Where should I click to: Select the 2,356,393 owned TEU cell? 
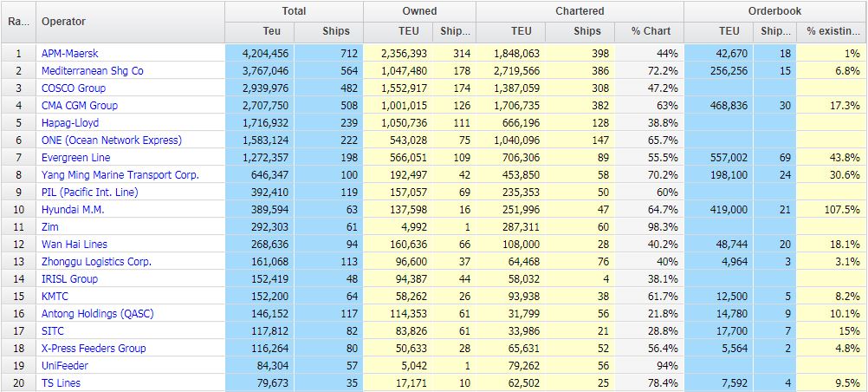pyautogui.click(x=398, y=53)
